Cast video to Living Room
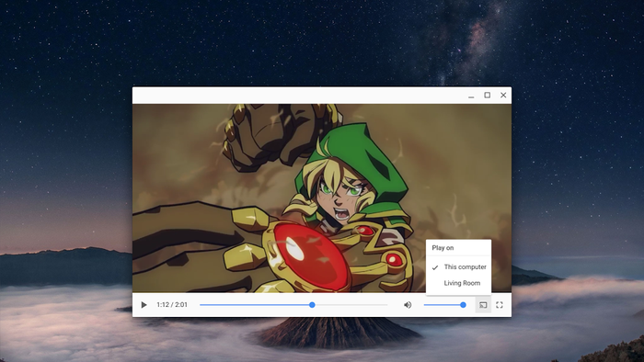This screenshot has height=362, width=644. click(458, 283)
